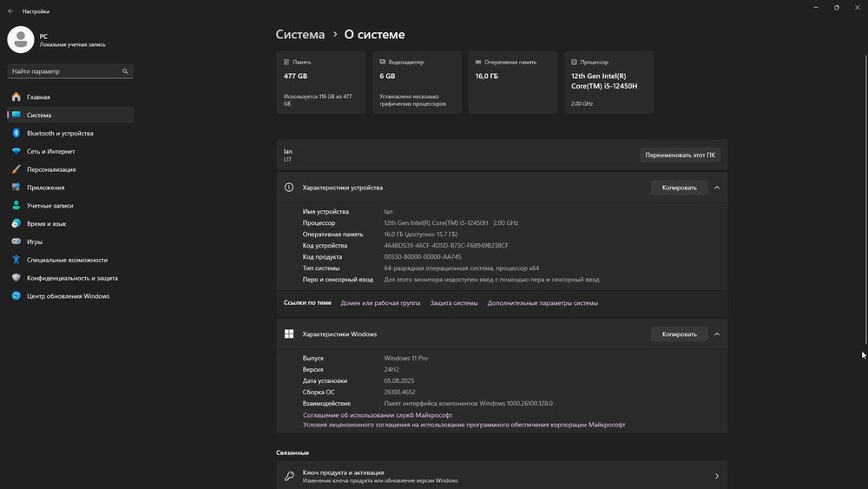Screen dimensions: 868x489
Task: Open Оперативная память 16,0 ГБ card
Action: [513, 83]
